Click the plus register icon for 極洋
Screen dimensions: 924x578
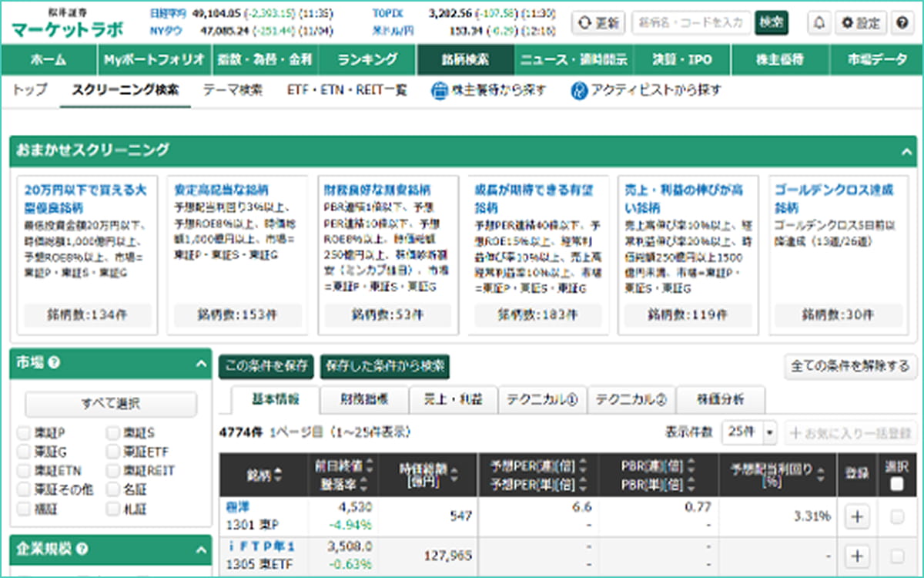coord(856,516)
